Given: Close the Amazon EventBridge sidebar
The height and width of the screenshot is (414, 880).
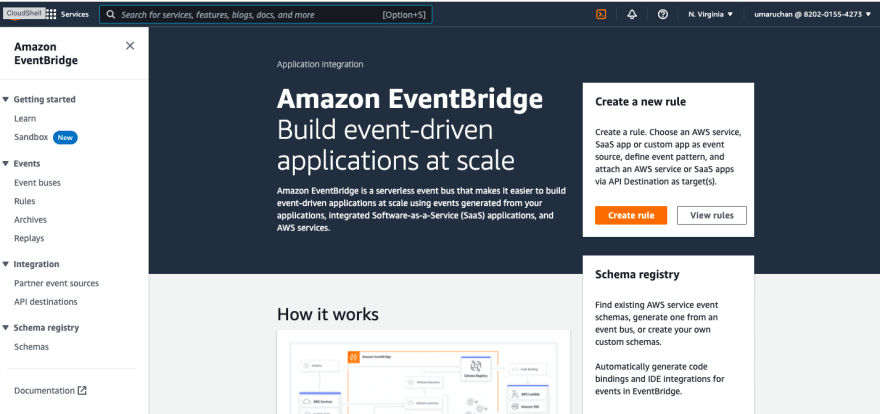Looking at the screenshot, I should click(130, 46).
